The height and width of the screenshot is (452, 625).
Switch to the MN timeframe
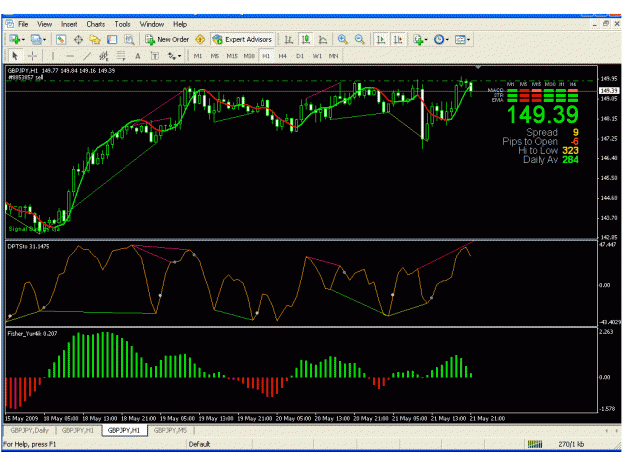(x=334, y=56)
